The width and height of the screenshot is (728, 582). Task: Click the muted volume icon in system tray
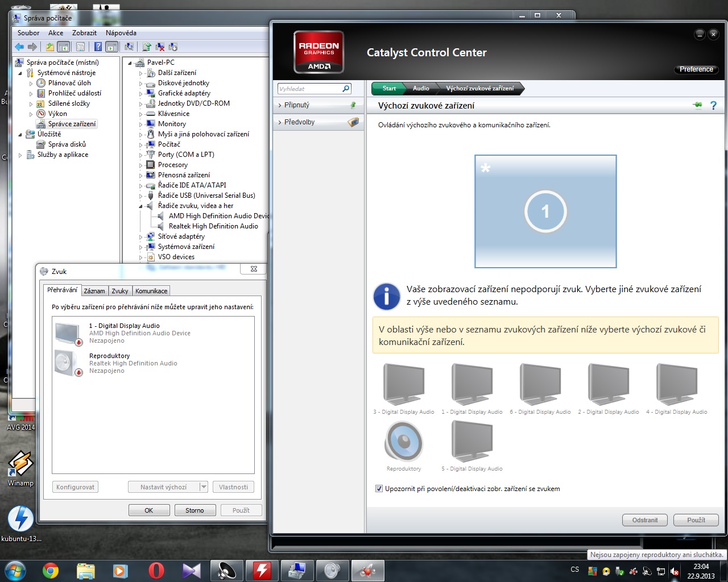pyautogui.click(x=675, y=571)
